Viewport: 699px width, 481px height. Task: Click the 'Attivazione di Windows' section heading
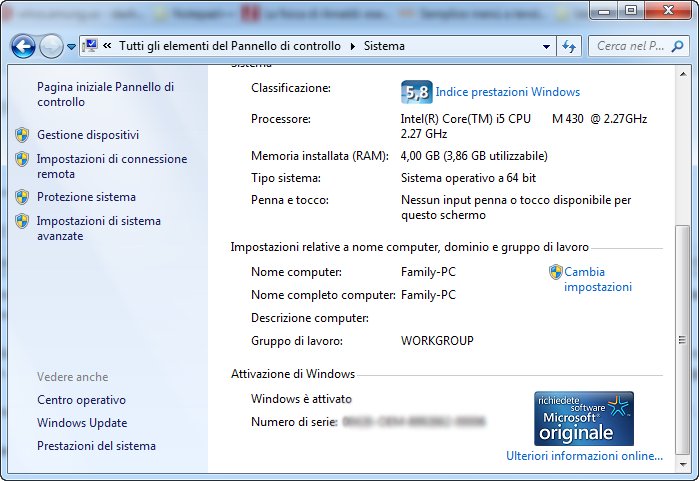point(293,374)
